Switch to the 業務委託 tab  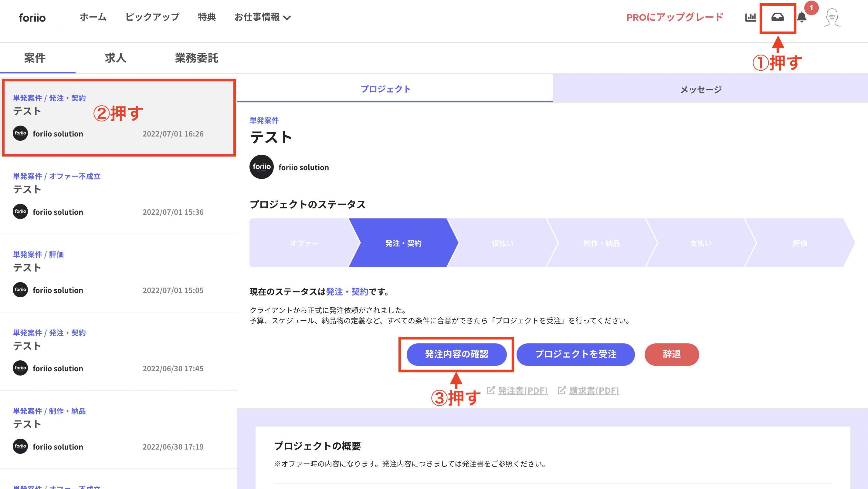pos(196,58)
